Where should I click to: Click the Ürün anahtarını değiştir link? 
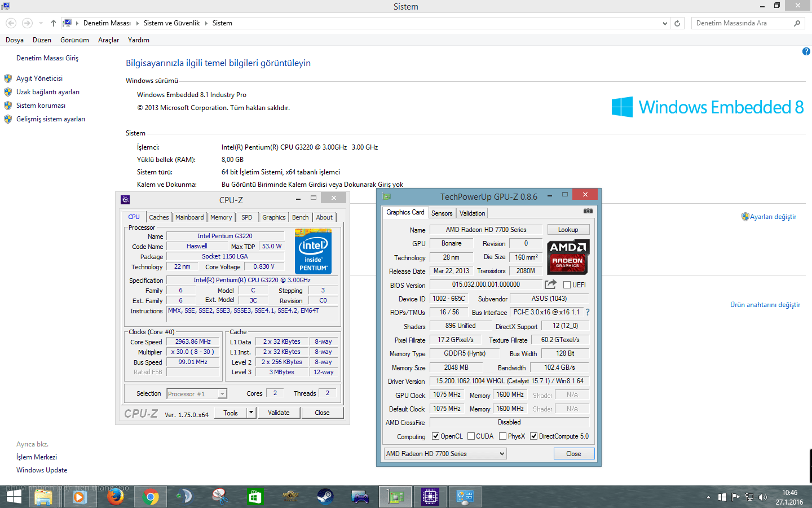pyautogui.click(x=765, y=305)
